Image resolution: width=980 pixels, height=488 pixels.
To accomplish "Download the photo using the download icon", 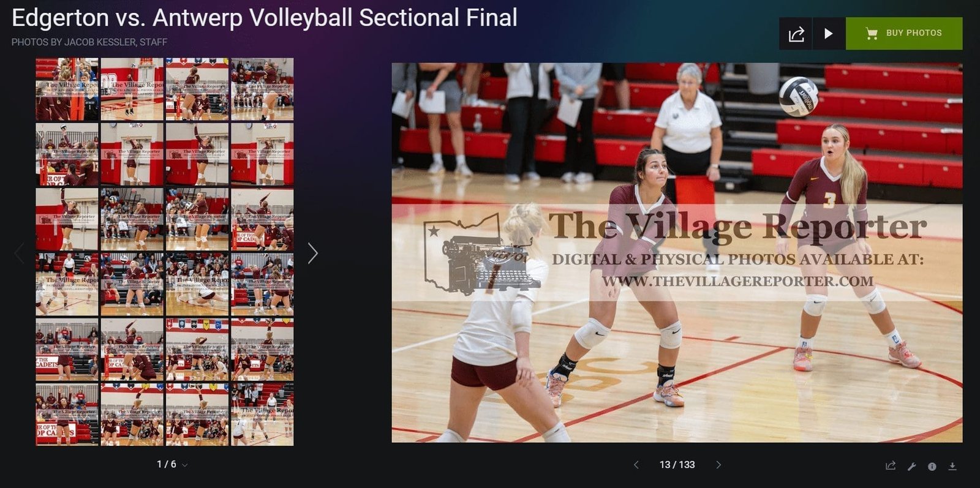I will (x=952, y=466).
